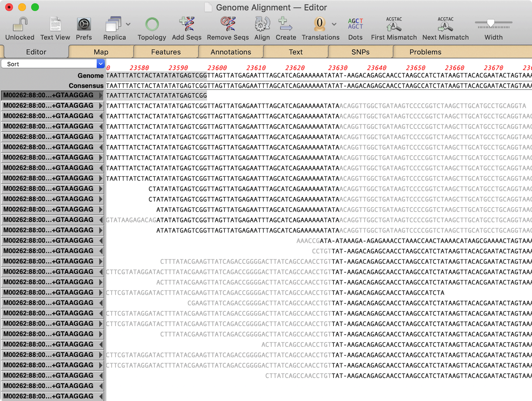Toggle direction arrow on the first sequence row
Screen dimensions: 532x401
[x=101, y=95]
